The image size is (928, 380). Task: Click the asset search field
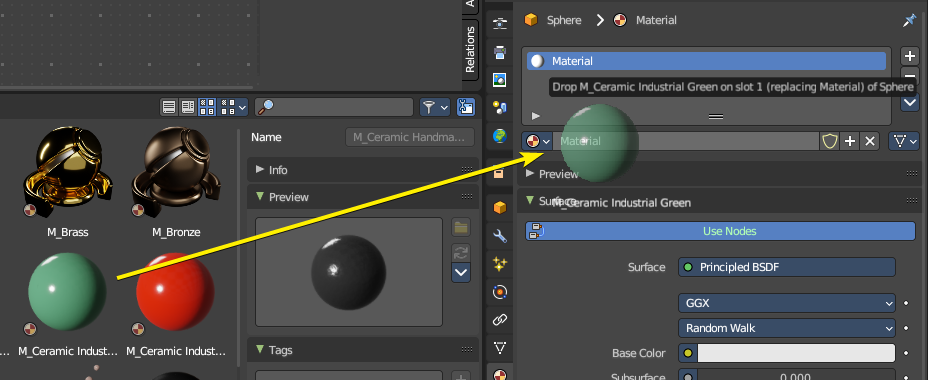point(334,107)
